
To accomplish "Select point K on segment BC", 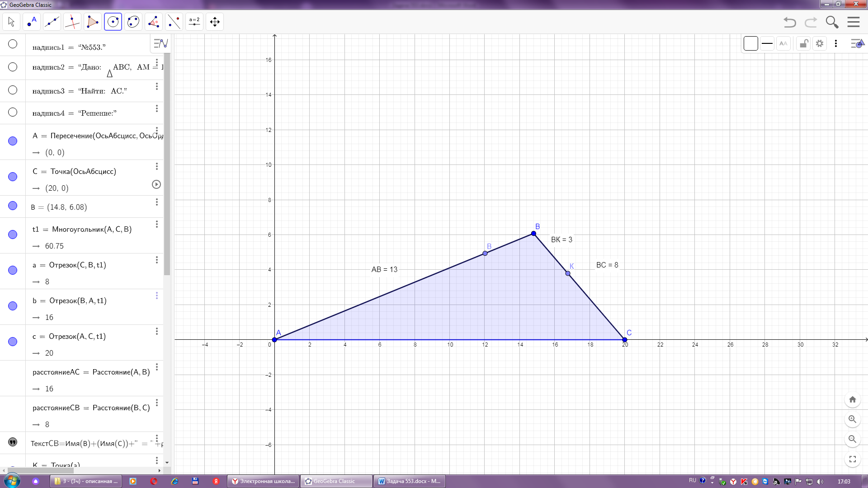I will 568,273.
